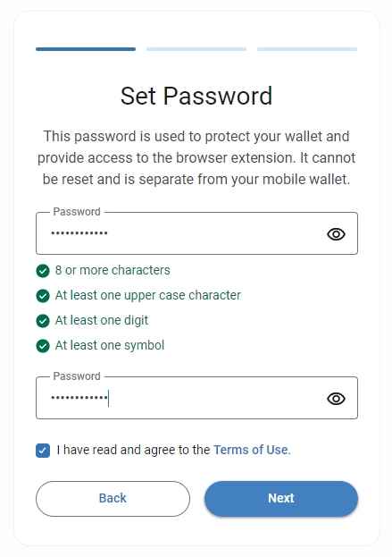Click the first dark blue progress step bar
The image size is (392, 557).
pos(86,49)
